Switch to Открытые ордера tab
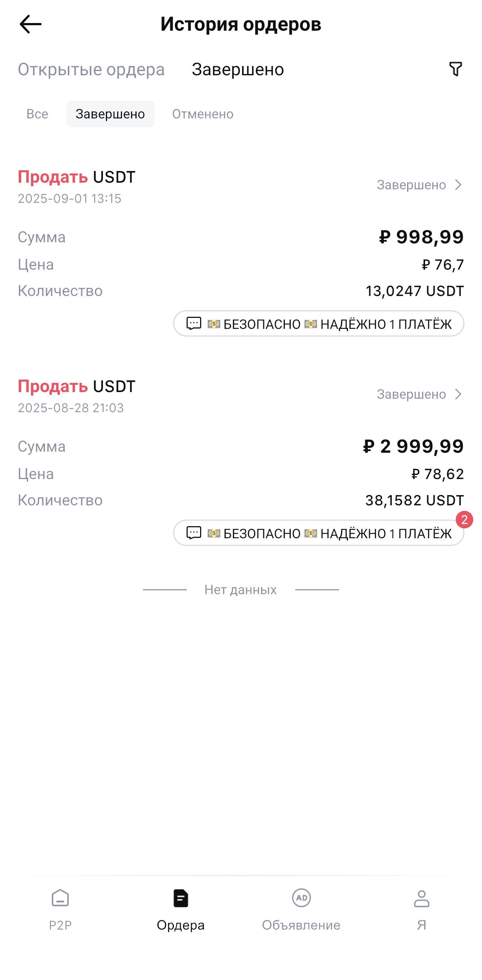The image size is (482, 980). [x=91, y=70]
